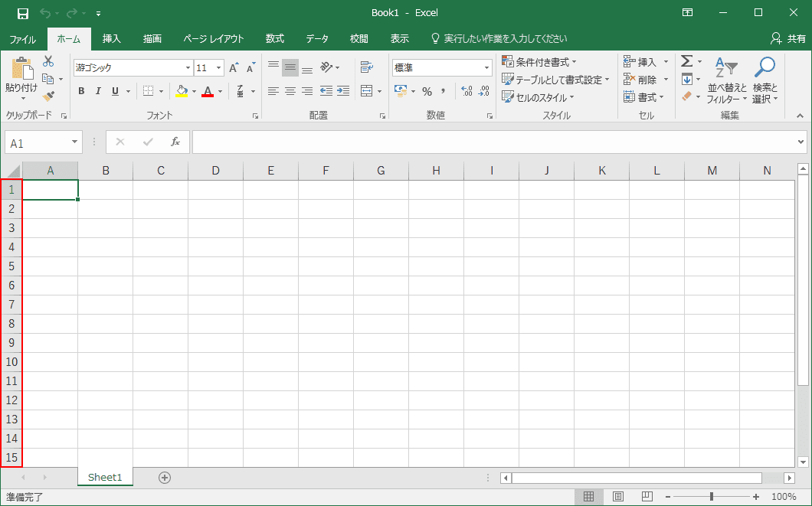Switch to page layout view icon
The height and width of the screenshot is (506, 812).
(x=617, y=497)
